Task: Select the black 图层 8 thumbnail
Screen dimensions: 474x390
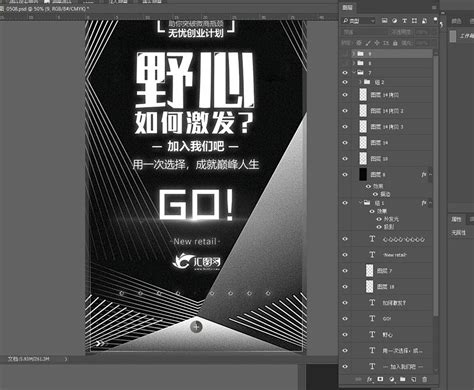Action: point(363,174)
